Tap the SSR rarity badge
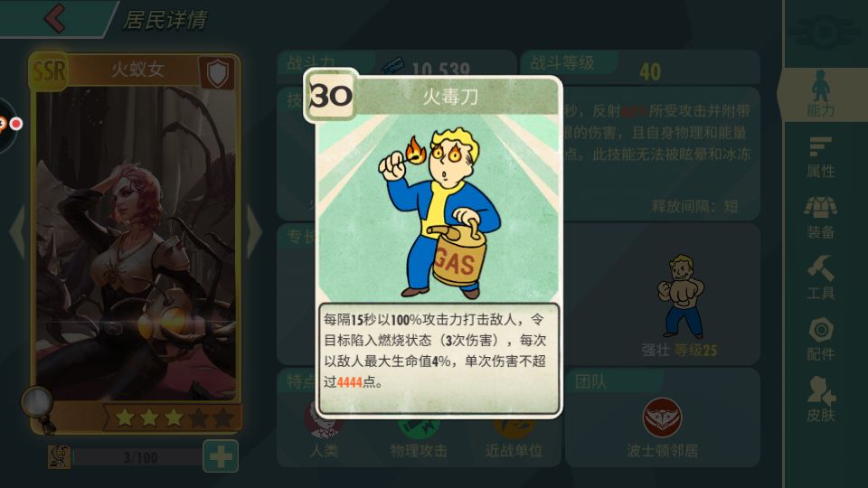Screen dimensions: 868x488 pyautogui.click(x=49, y=70)
